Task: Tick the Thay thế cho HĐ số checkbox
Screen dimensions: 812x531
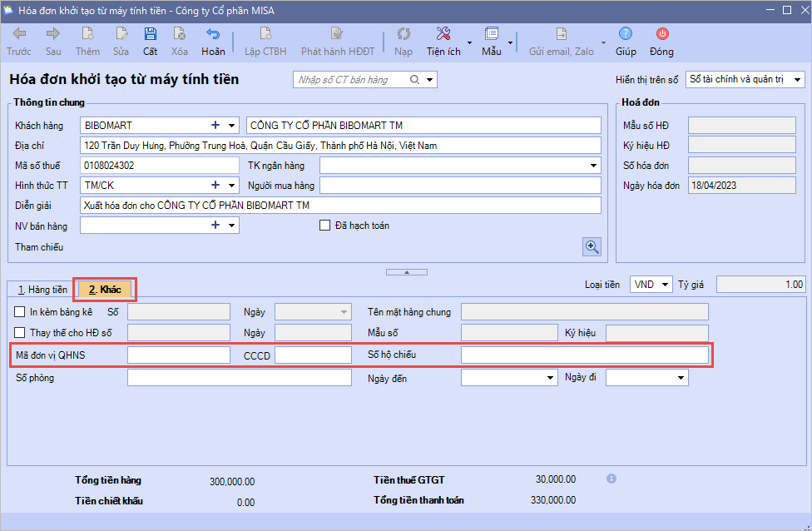Action: coord(20,333)
